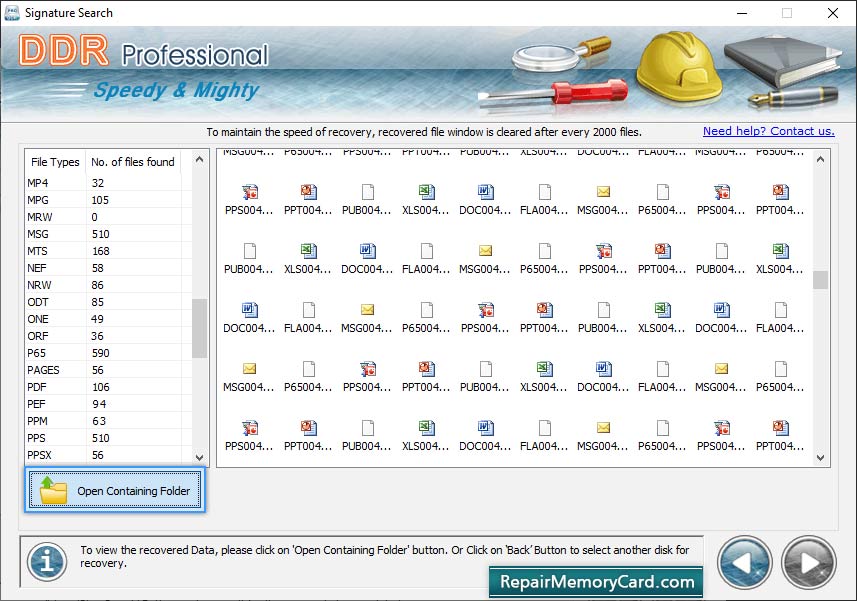Select the ODT file type row

[108, 301]
